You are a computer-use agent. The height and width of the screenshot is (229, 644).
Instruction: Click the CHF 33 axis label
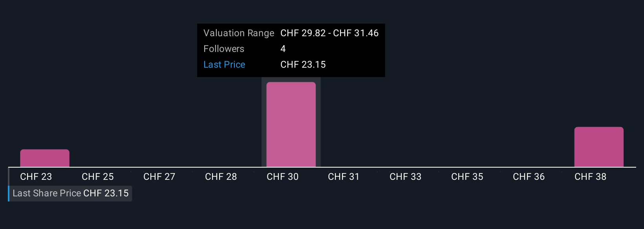pos(406,177)
